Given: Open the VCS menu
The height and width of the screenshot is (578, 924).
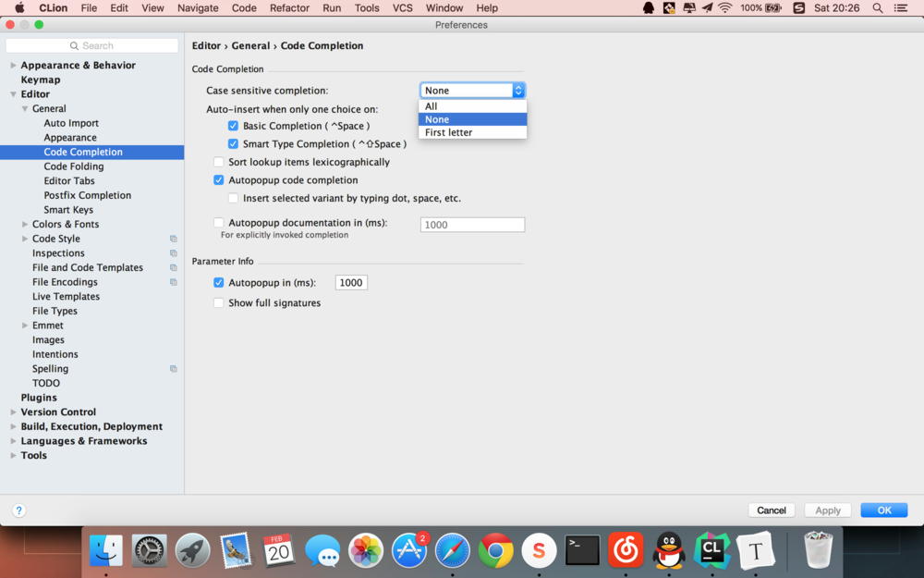Looking at the screenshot, I should tap(403, 8).
